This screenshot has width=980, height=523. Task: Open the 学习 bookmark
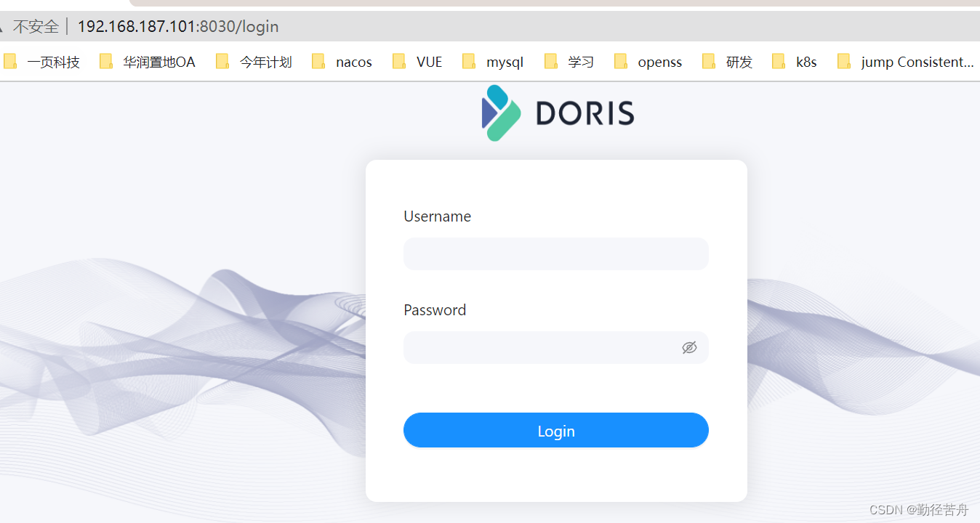[x=581, y=62]
